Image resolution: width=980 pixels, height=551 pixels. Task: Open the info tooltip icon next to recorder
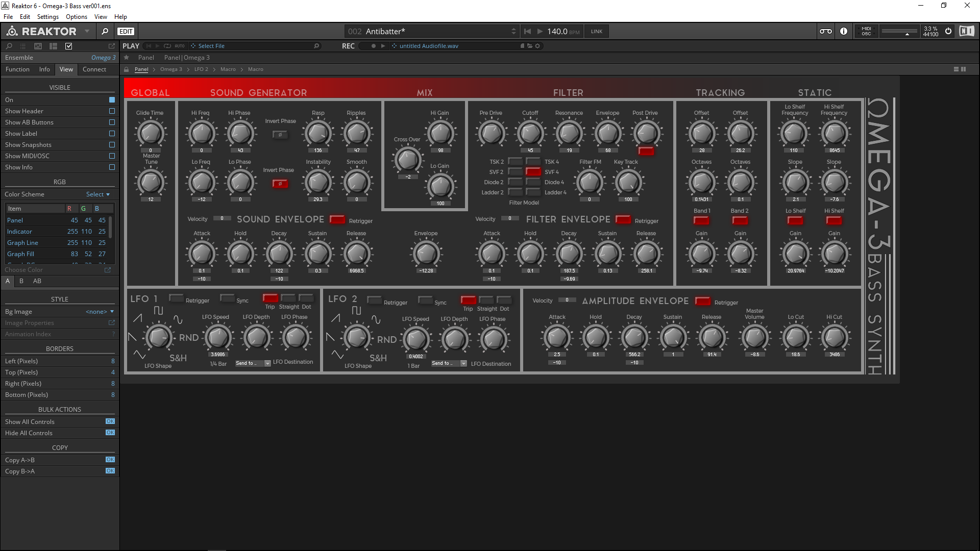point(843,31)
